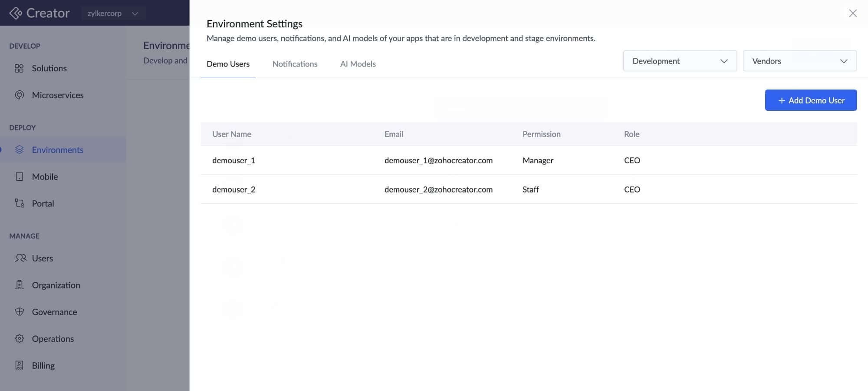This screenshot has width=868, height=391.
Task: Click the Solutions grid icon
Action: pos(19,68)
